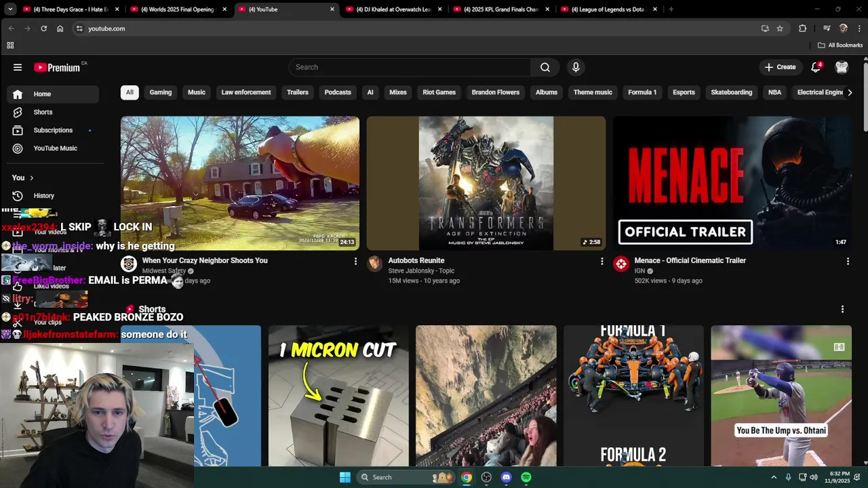Viewport: 868px width, 488px height.
Task: Select the Law enforcement filter chip
Action: (x=246, y=92)
